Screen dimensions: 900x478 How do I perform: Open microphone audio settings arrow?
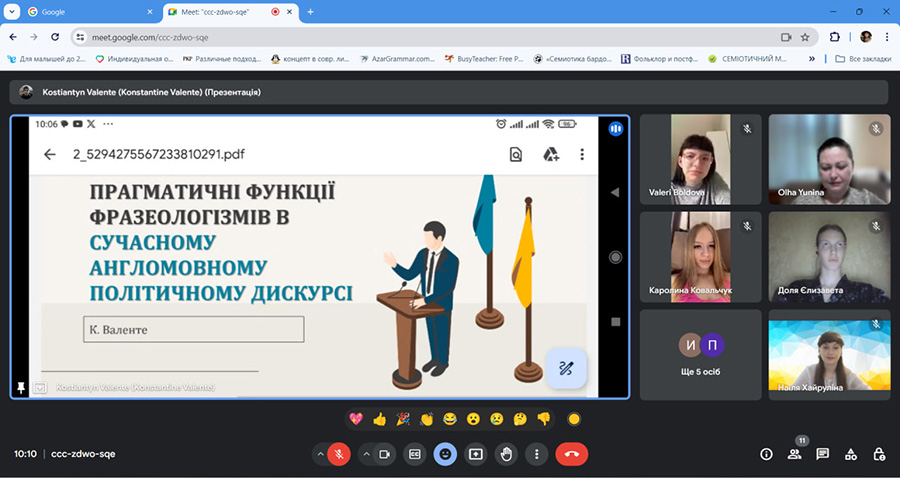click(x=320, y=454)
